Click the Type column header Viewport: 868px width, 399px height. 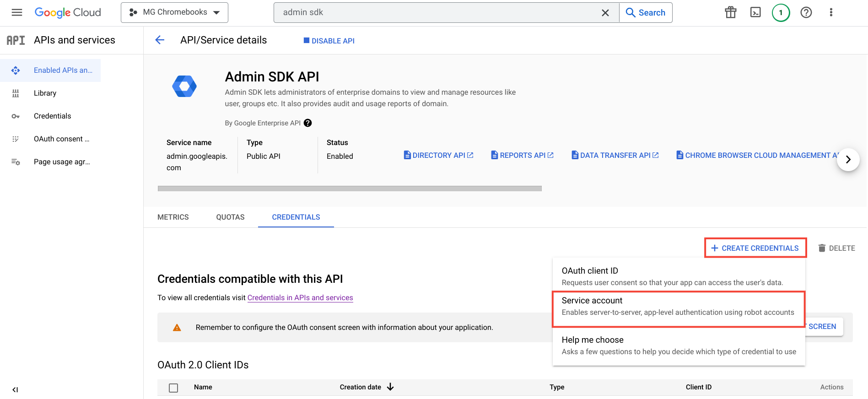pos(557,387)
